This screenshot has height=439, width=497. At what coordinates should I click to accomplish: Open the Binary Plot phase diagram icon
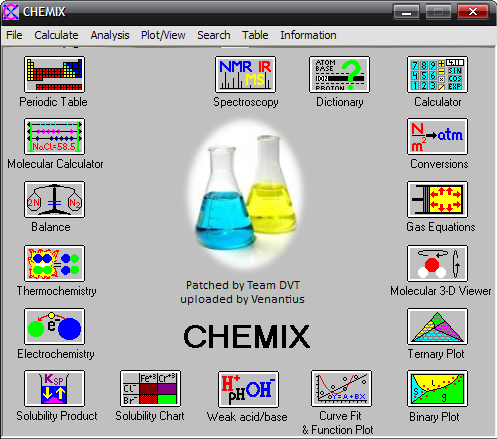pos(437,388)
